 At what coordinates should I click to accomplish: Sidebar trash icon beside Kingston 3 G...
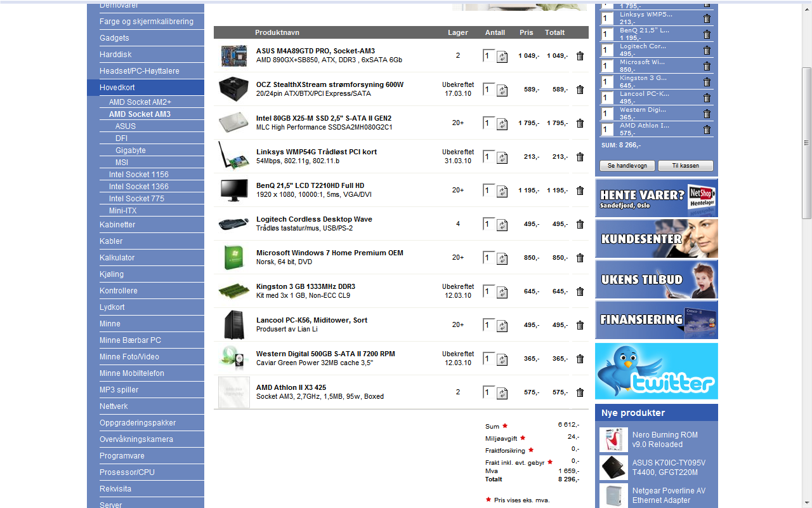coord(707,82)
